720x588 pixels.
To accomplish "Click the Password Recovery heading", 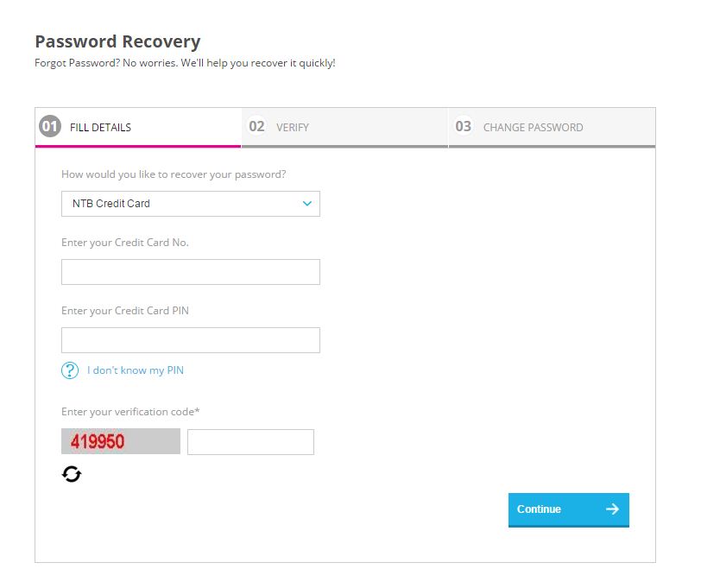I will 117,41.
